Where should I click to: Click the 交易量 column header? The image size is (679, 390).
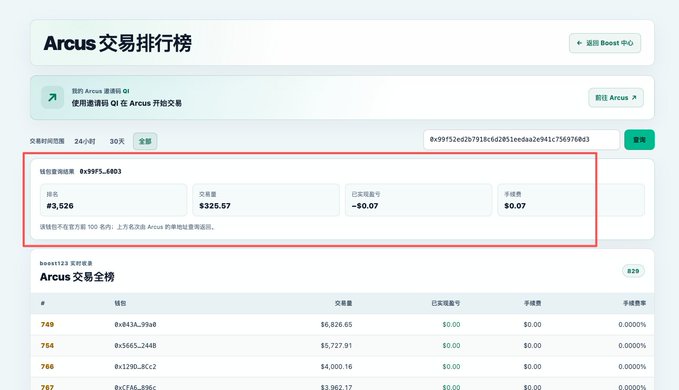[x=343, y=303]
